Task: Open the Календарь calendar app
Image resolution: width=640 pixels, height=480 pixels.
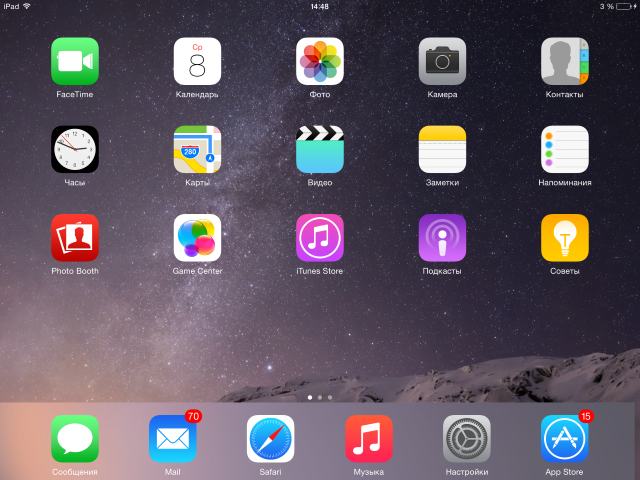Action: pyautogui.click(x=197, y=61)
